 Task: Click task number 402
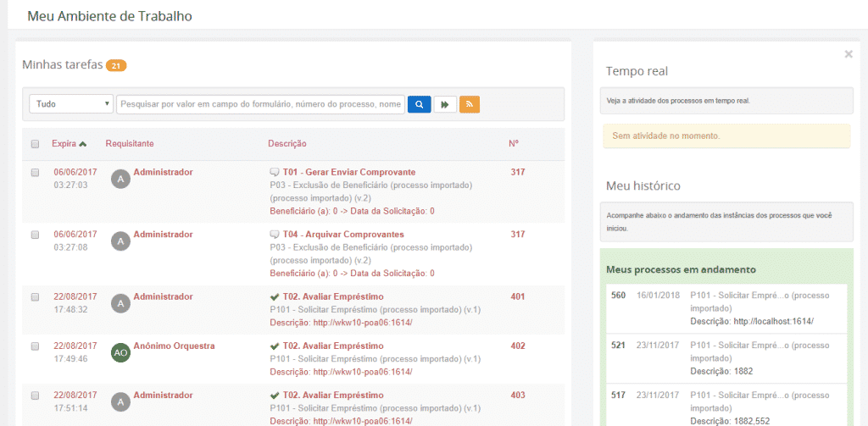[518, 346]
